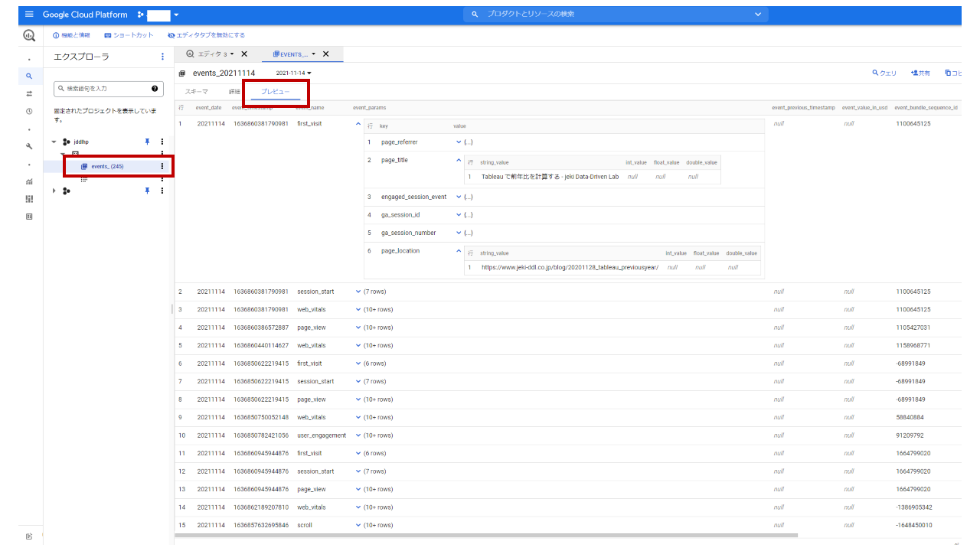Screen dimensions: 980x551
Task: Expand event_params for the session_start row
Action: click(357, 291)
